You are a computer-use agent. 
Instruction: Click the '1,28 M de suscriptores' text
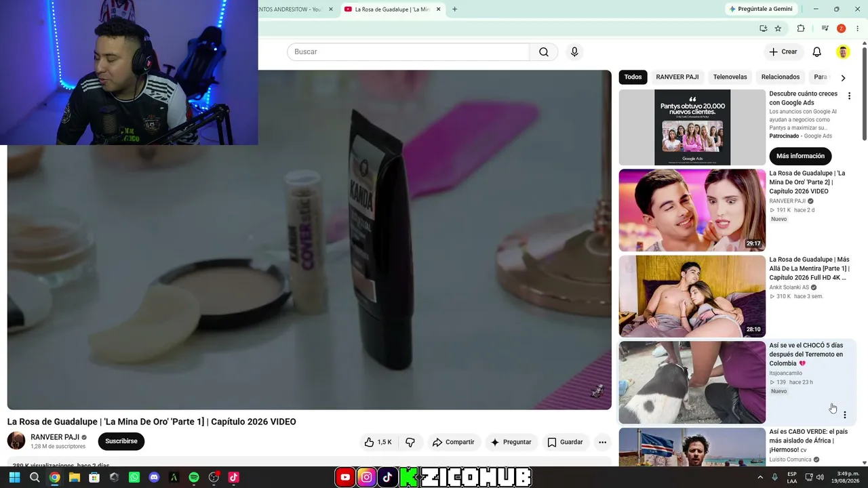point(58,447)
